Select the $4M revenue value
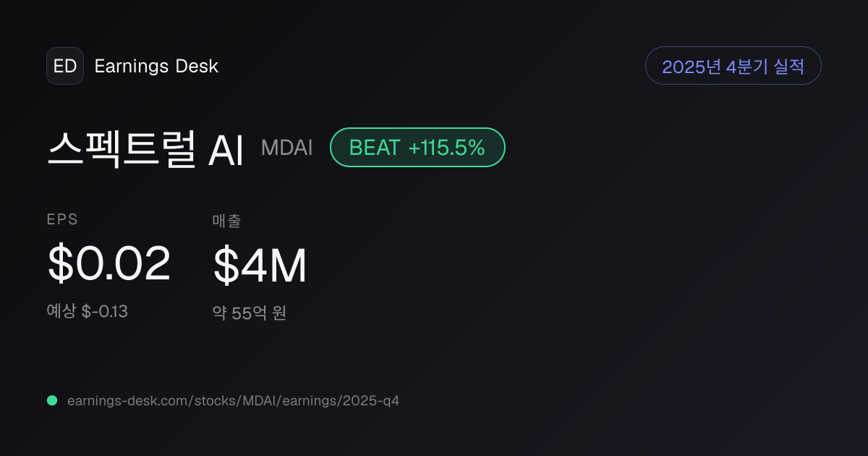 point(260,265)
